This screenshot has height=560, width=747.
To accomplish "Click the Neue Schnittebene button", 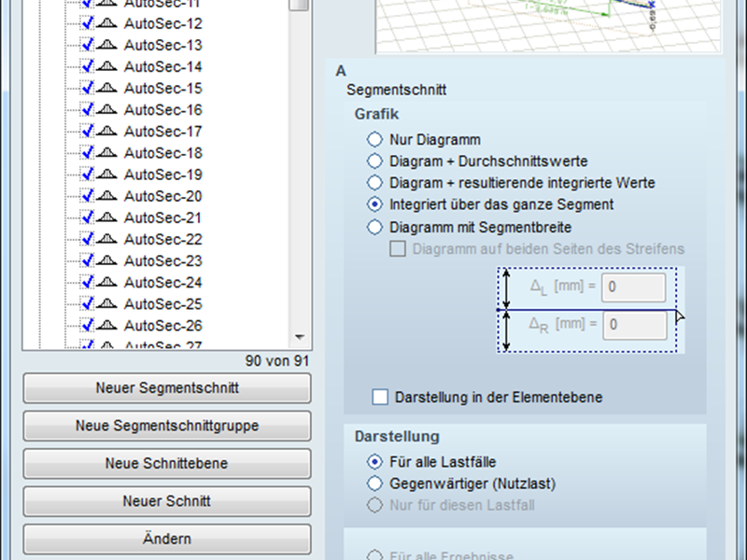I will pyautogui.click(x=167, y=464).
